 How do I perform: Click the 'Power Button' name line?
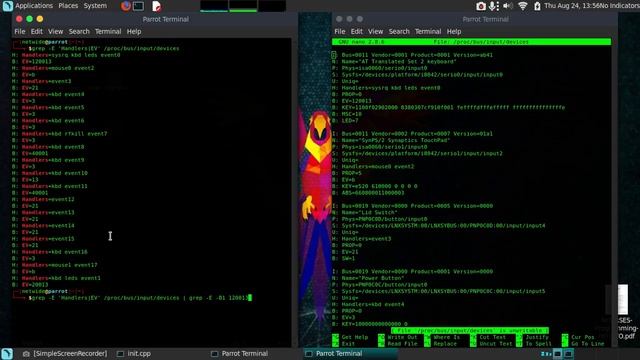tap(368, 278)
